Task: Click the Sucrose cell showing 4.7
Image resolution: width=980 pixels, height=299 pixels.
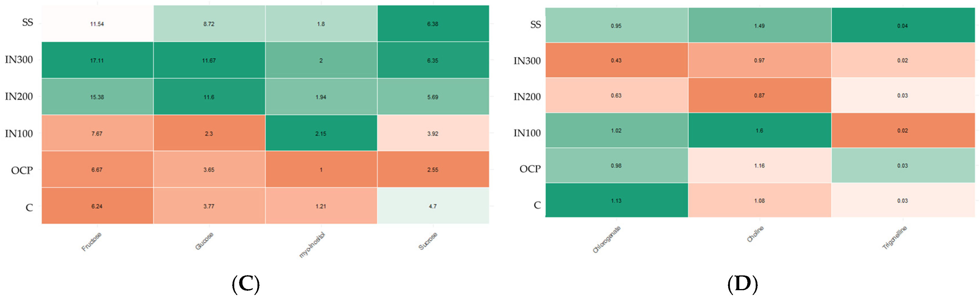Action: click(x=433, y=206)
